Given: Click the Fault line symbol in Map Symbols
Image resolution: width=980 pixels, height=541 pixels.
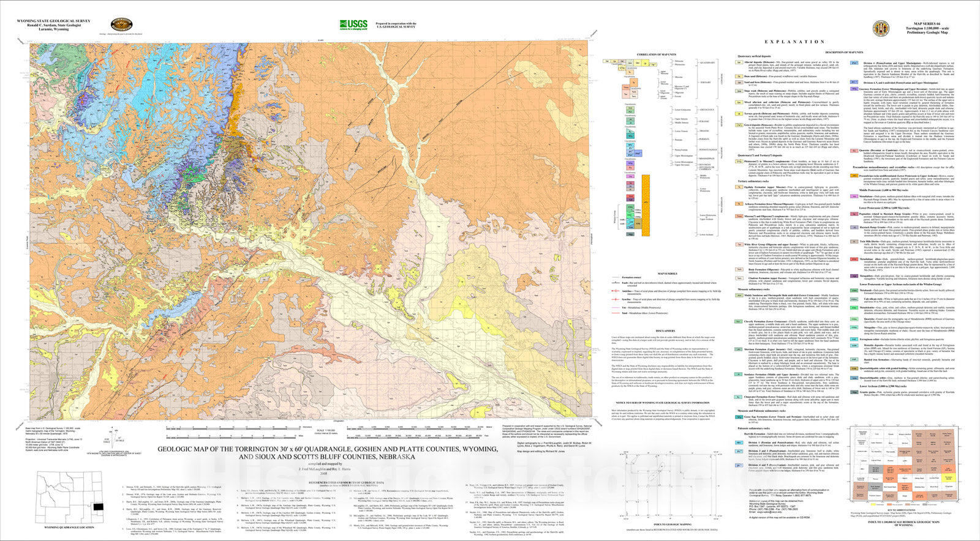Looking at the screenshot, I should (616, 283).
